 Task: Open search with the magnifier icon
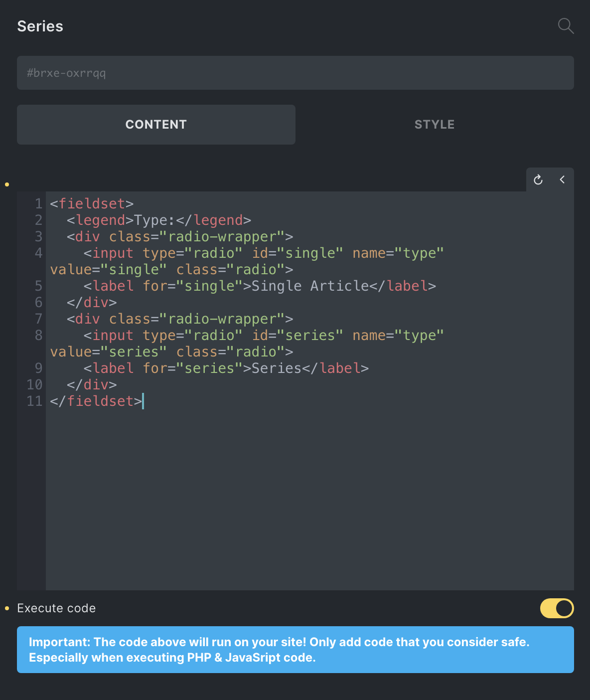click(566, 26)
